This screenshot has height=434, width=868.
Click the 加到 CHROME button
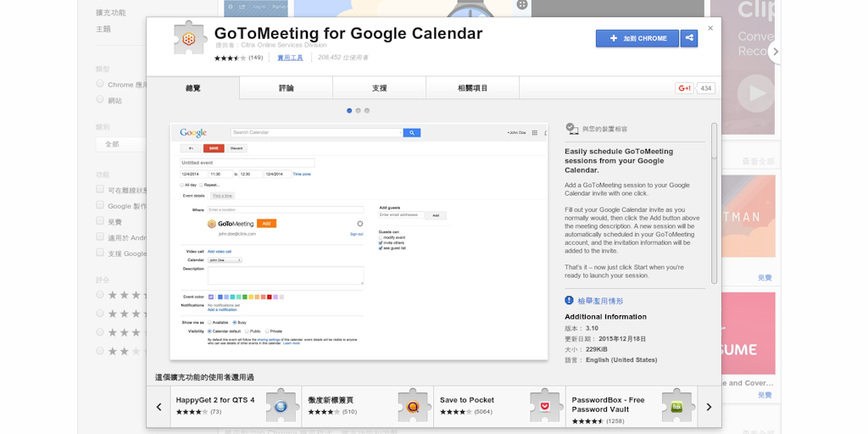[x=637, y=38]
